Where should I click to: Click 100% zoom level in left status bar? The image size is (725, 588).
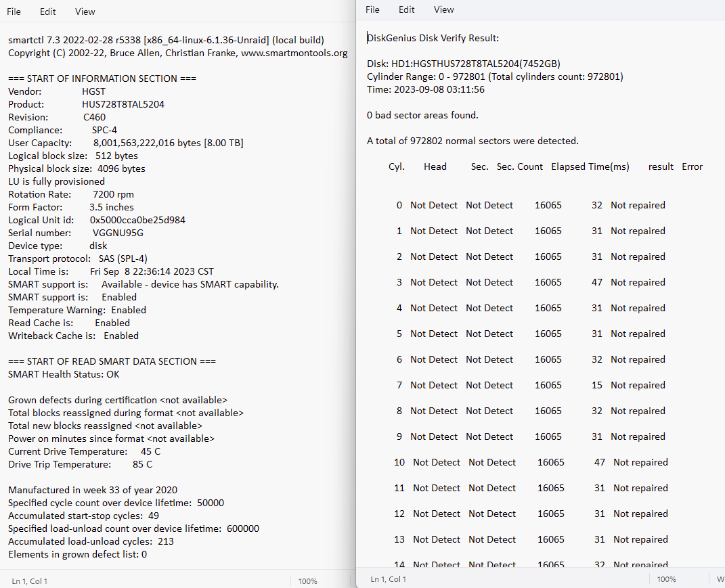[307, 581]
